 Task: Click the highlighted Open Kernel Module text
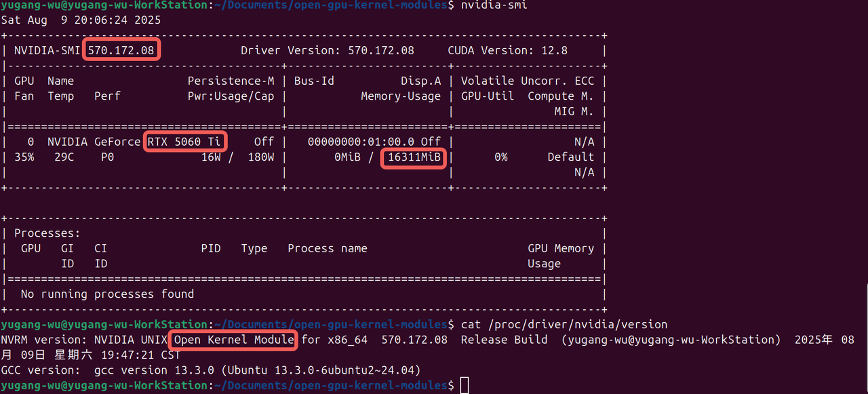[232, 340]
